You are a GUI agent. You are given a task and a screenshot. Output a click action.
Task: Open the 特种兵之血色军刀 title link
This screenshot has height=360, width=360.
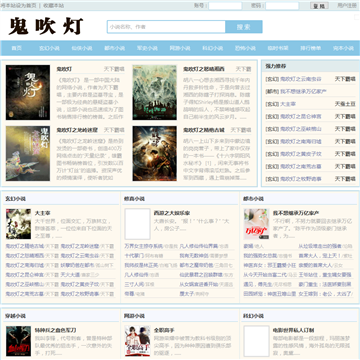pyautogui.click(x=55, y=330)
